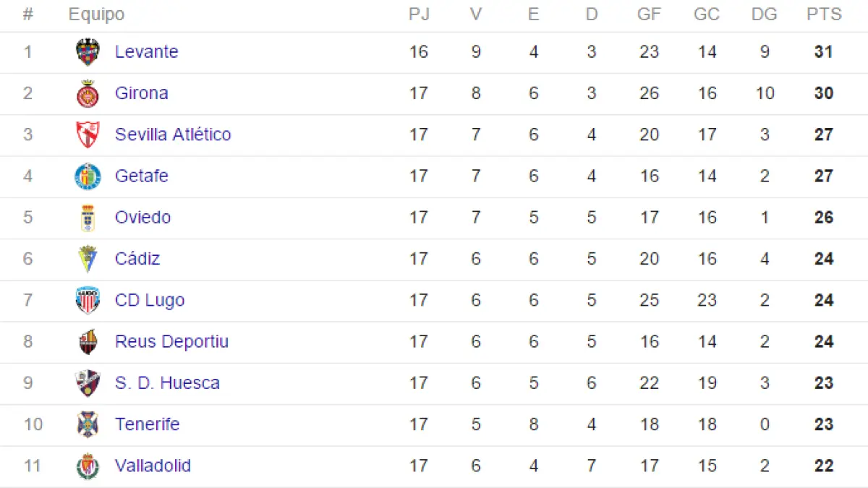Click the Girona team badge
This screenshot has width=868, height=488.
pyautogui.click(x=88, y=94)
